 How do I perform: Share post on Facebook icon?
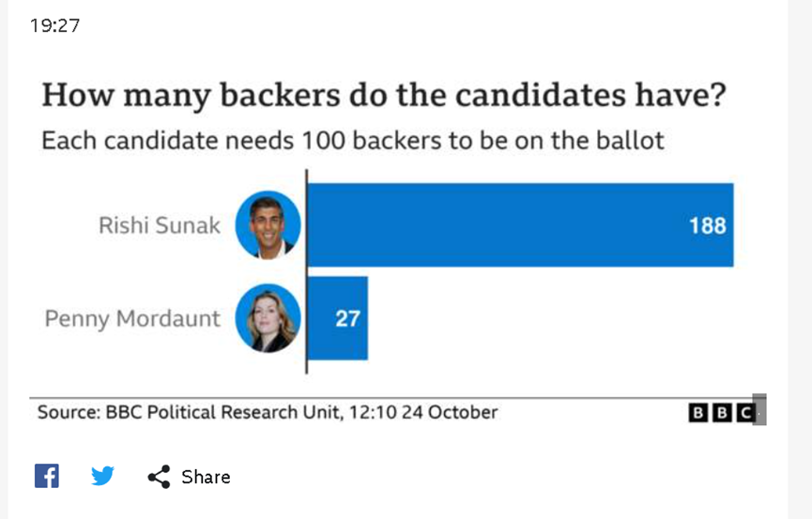coord(47,476)
